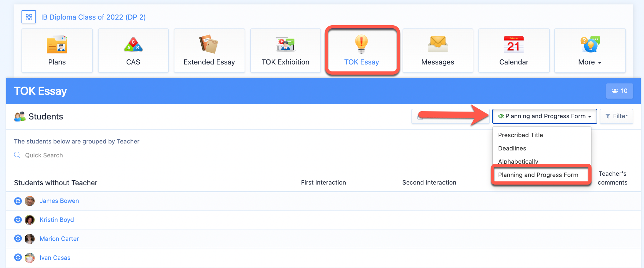Open the Plans folder icon

point(57,44)
